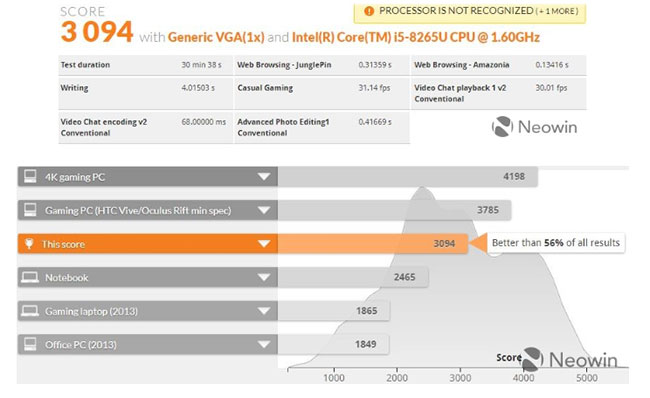Image resolution: width=650 pixels, height=398 pixels.
Task: Click the 1000 axis tick label
Action: 334,378
